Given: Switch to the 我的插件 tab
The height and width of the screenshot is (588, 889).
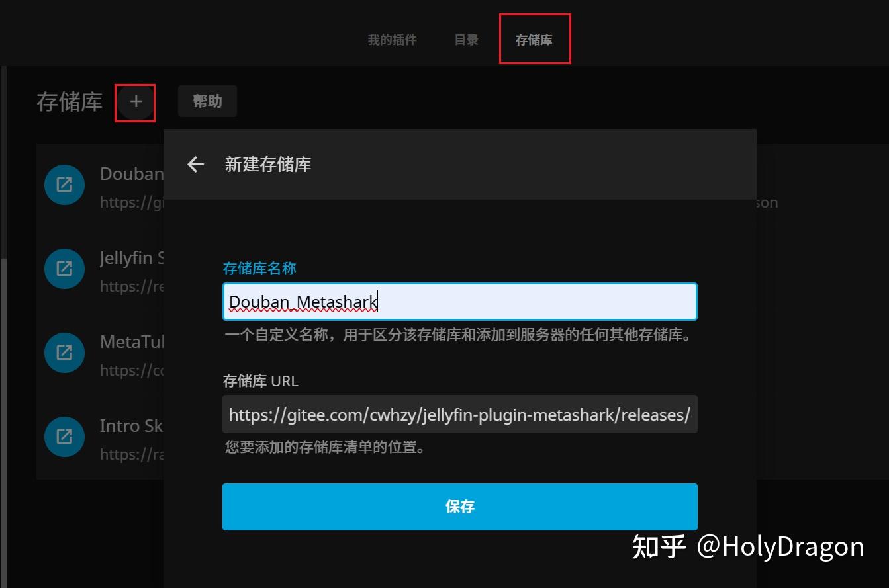Looking at the screenshot, I should (x=391, y=40).
